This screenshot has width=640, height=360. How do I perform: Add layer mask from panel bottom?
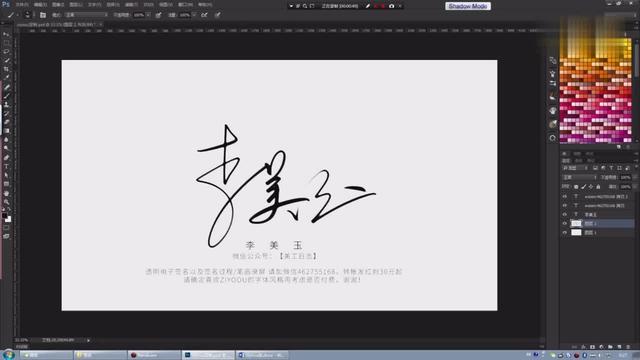click(x=592, y=347)
